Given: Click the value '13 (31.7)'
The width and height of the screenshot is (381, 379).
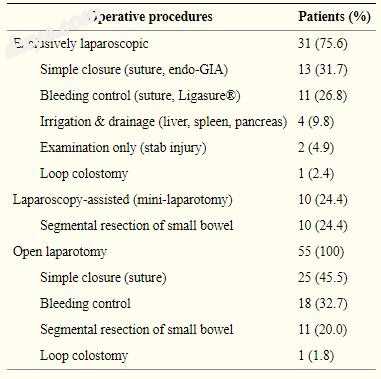Looking at the screenshot, I should click(x=323, y=70).
